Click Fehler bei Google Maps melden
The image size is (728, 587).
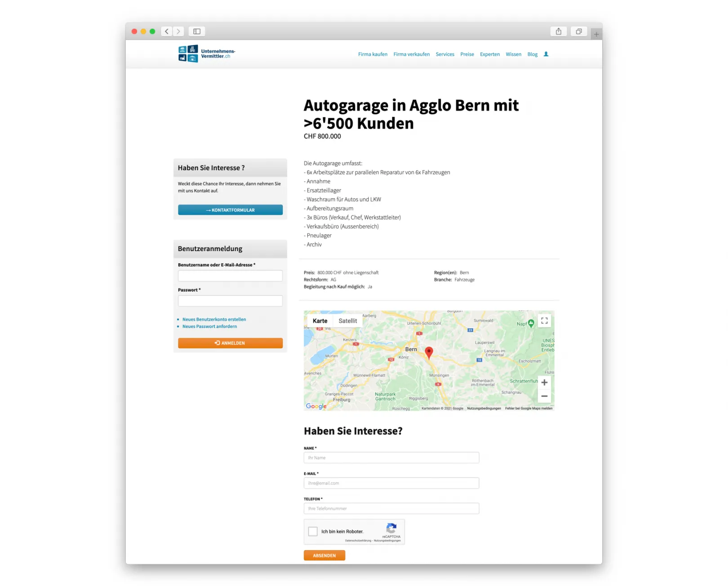point(528,408)
